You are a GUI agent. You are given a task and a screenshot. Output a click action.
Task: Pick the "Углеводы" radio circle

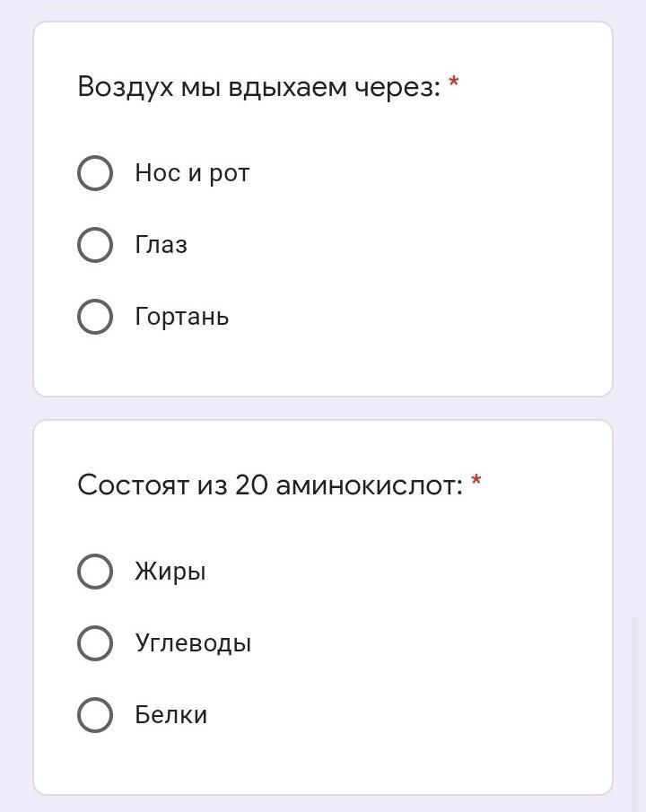[95, 643]
